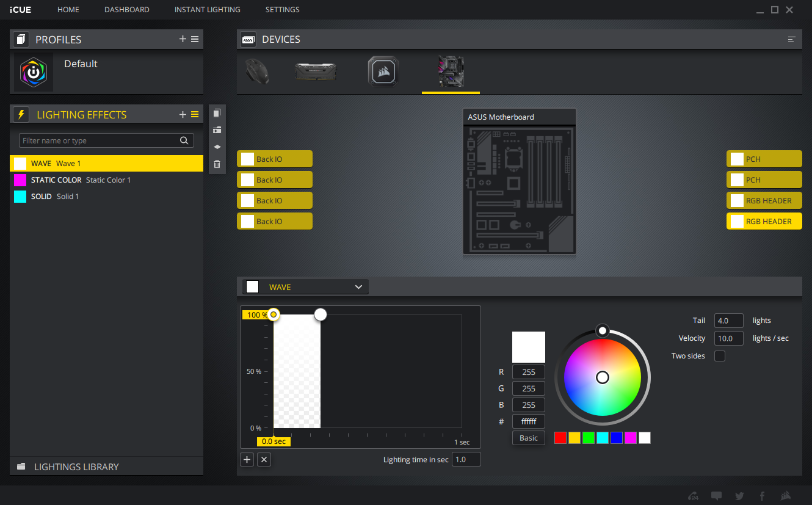812x505 pixels.
Task: Click the B value field
Action: [x=529, y=405]
